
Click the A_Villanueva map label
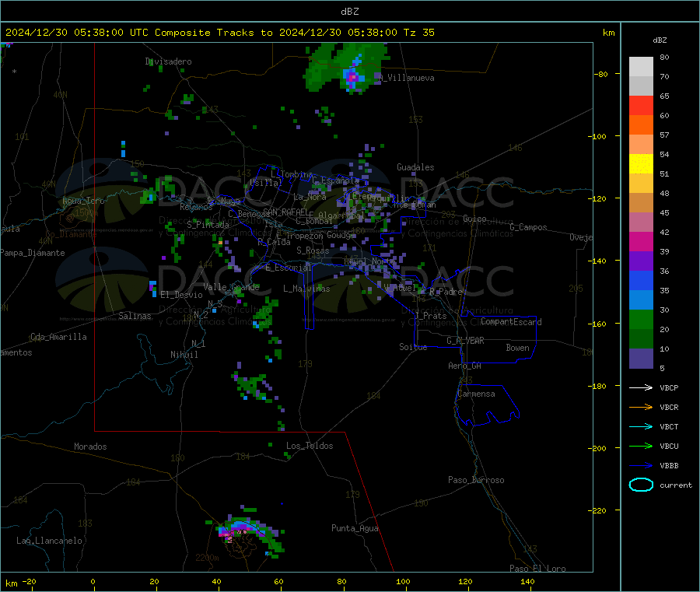406,78
